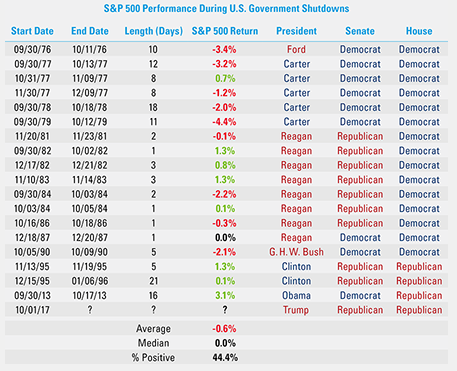Click the Median 0.0% value

[x=225, y=343]
